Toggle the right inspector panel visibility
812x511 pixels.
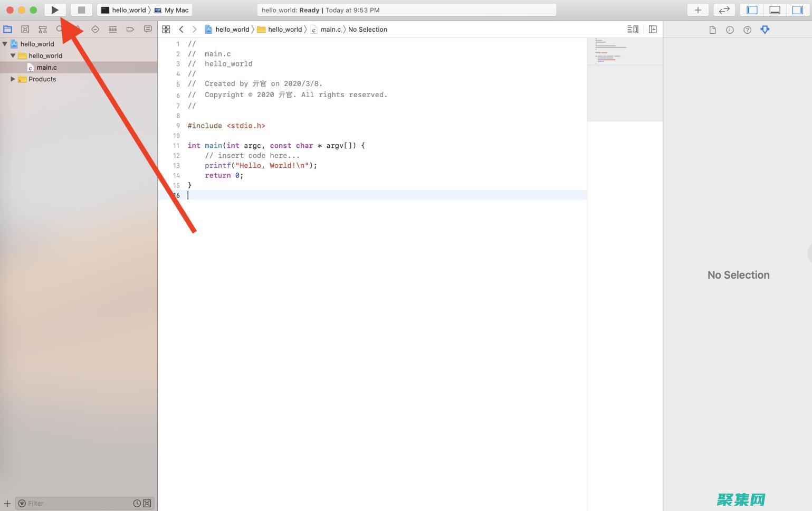(797, 10)
